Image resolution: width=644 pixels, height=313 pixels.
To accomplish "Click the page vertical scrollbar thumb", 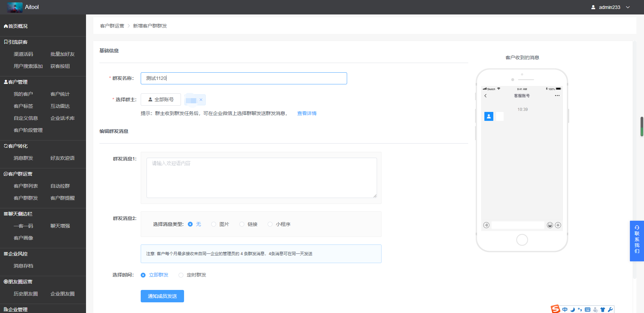I will click(642, 127).
